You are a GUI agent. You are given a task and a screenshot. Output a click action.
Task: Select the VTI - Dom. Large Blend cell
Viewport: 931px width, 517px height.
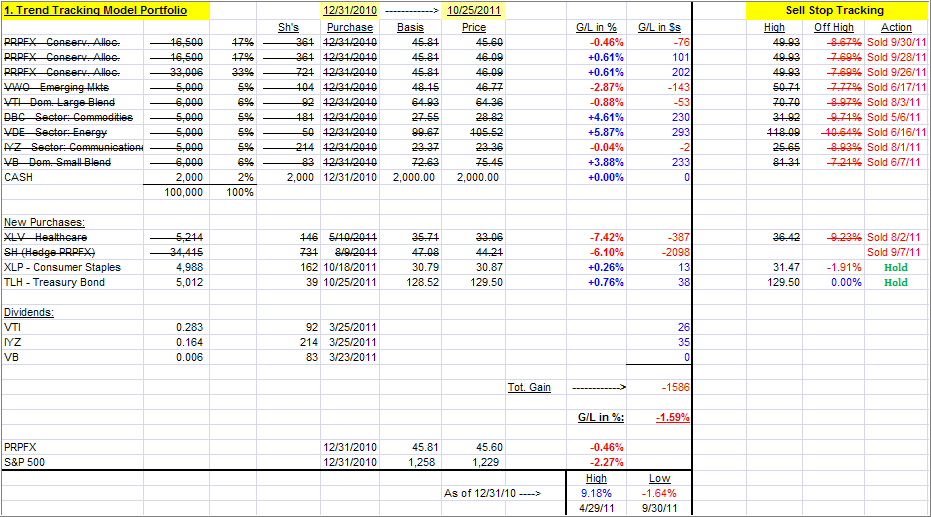coord(59,102)
